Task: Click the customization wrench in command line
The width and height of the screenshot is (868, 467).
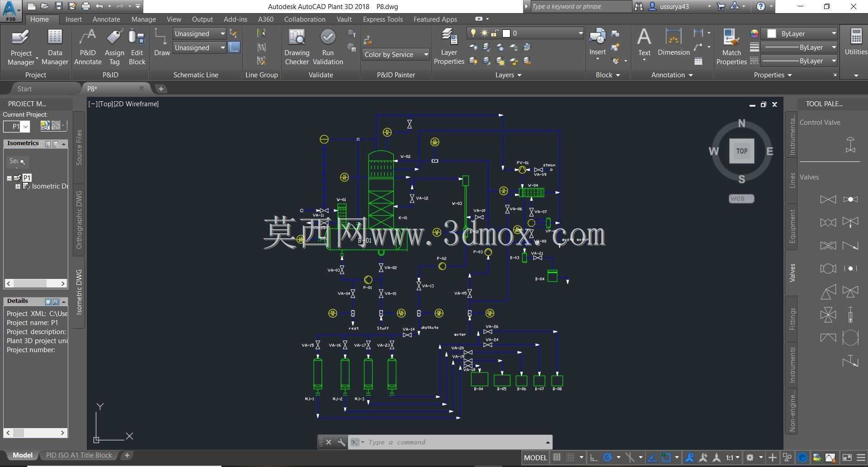Action: (342, 442)
